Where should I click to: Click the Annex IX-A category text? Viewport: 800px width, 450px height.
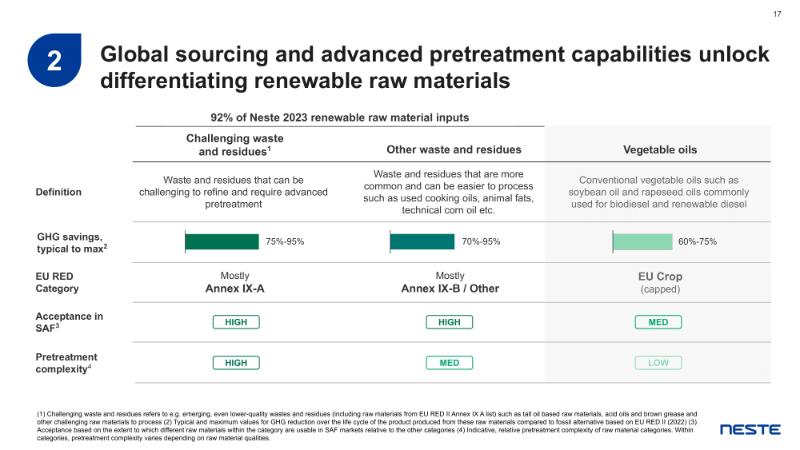tap(234, 288)
